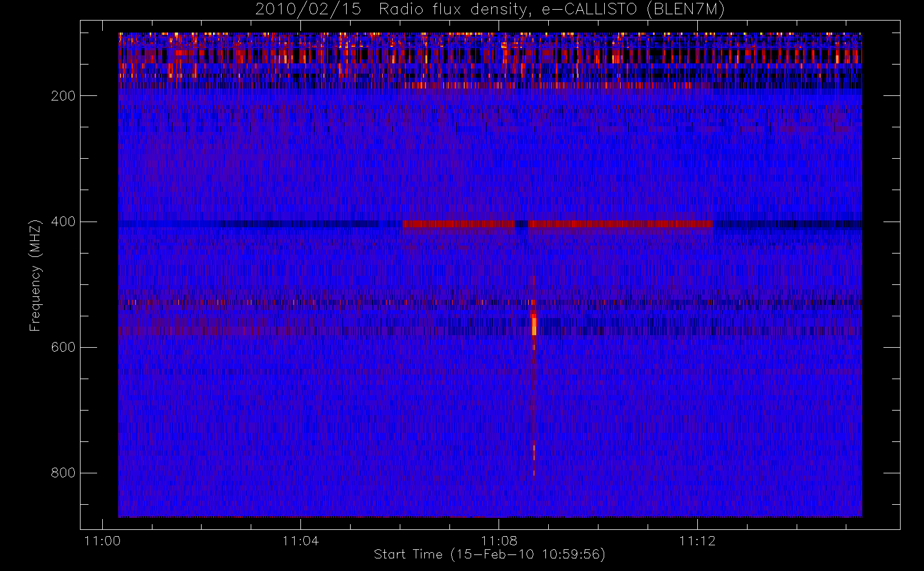Screen dimensions: 924x571
Task: Click the '11:00' time tick label
Action: click(x=102, y=541)
